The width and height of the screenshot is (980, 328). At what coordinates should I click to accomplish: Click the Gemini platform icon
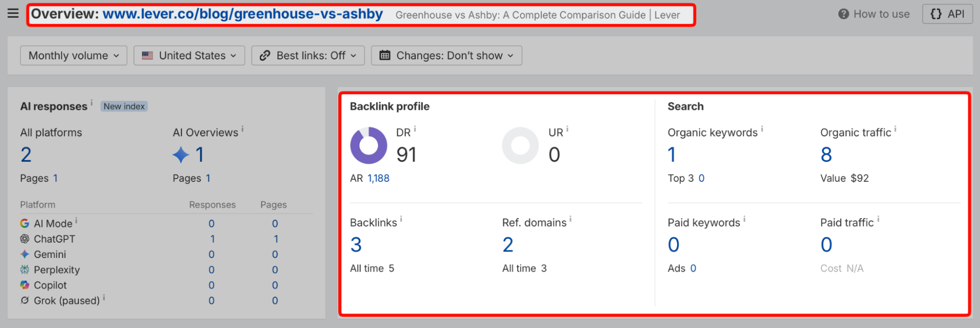[x=25, y=254]
